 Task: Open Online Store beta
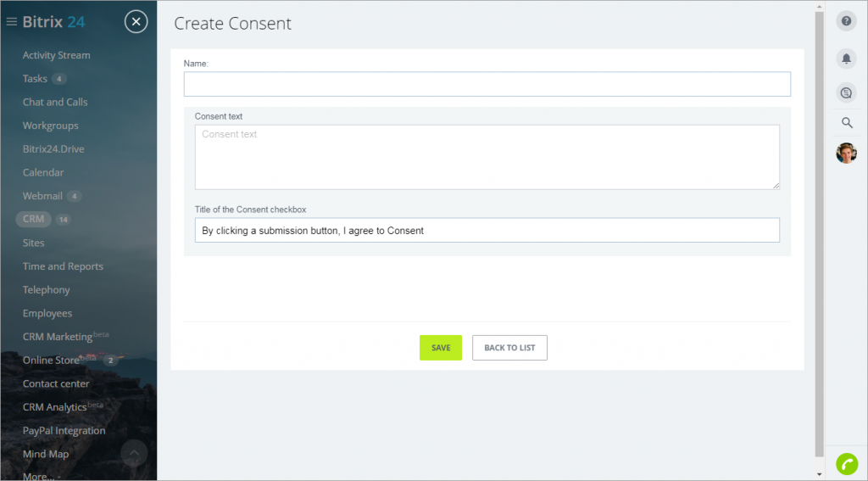[59, 361]
